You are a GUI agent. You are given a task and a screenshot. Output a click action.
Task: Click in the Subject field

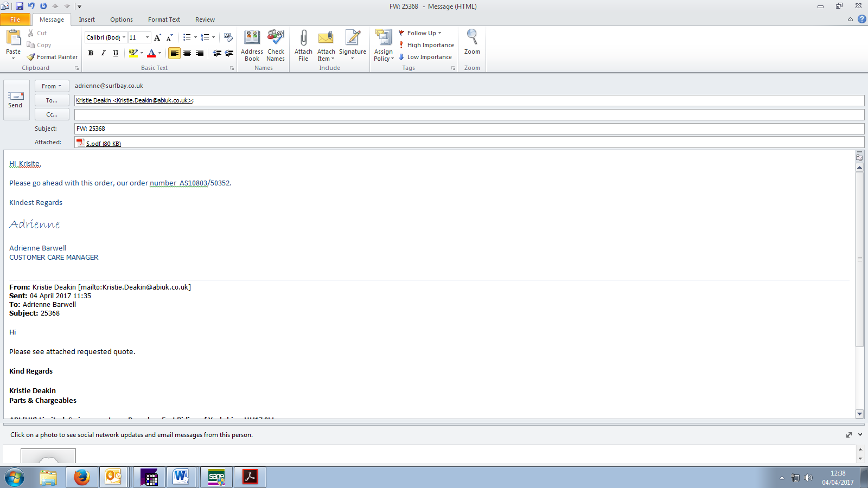click(x=467, y=129)
